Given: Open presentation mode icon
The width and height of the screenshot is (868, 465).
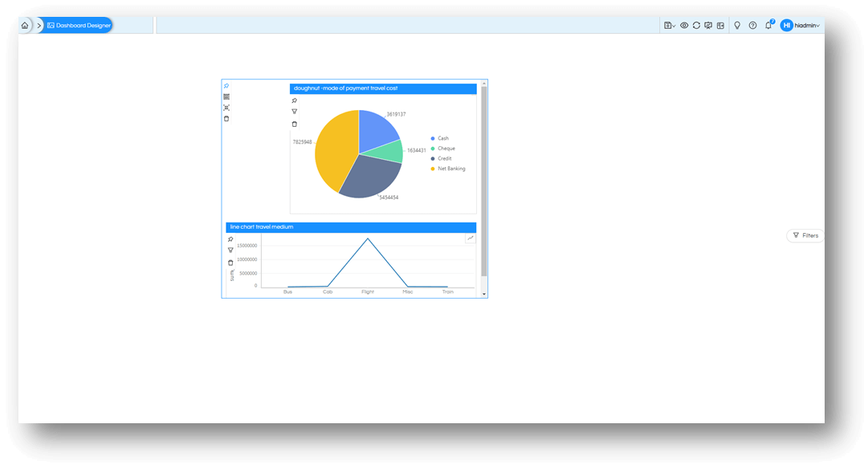Looking at the screenshot, I should (x=708, y=26).
